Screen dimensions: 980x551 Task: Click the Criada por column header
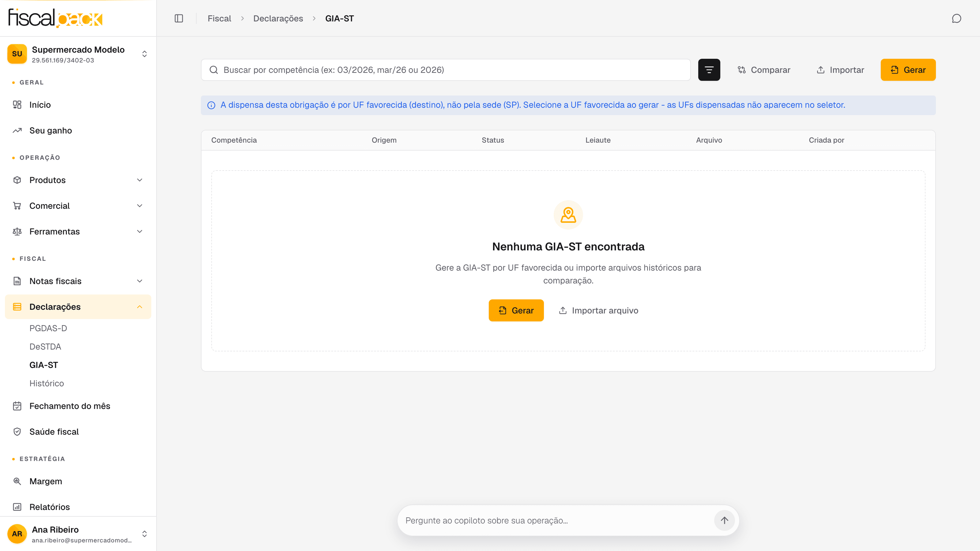point(826,140)
